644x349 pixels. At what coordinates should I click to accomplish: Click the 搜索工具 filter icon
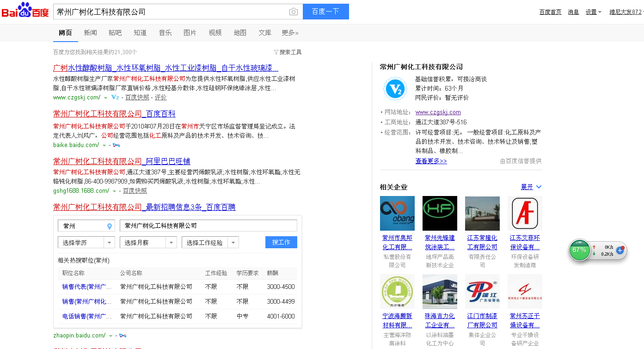pyautogui.click(x=276, y=52)
